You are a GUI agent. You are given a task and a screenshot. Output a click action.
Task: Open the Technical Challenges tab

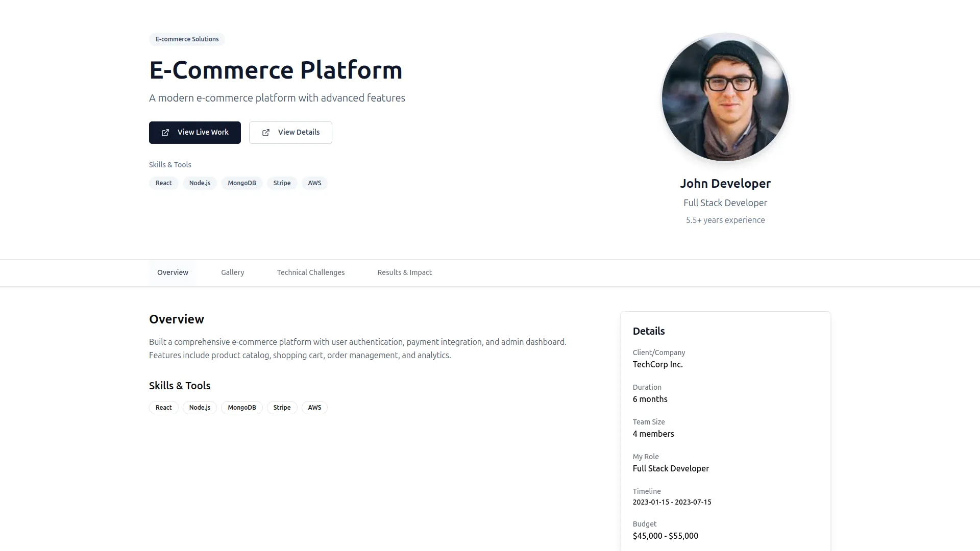click(310, 272)
